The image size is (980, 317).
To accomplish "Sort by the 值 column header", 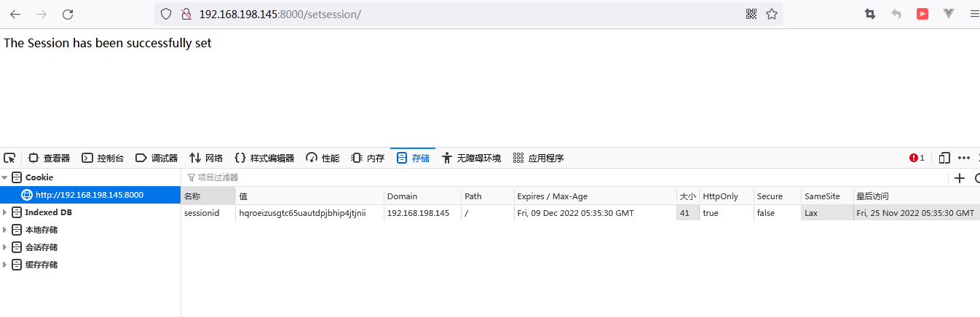I will pyautogui.click(x=310, y=196).
